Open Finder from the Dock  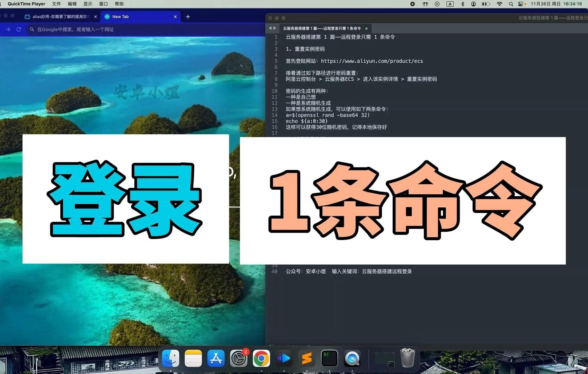tap(171, 358)
